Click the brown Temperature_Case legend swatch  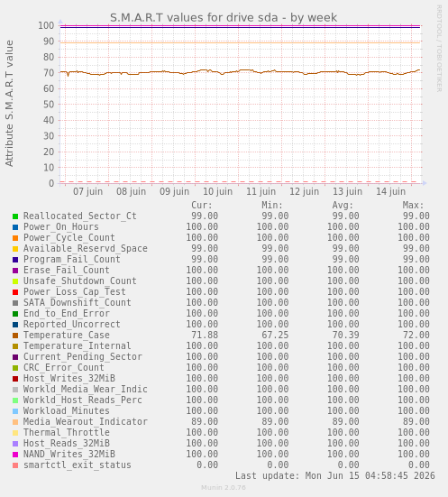pyautogui.click(x=15, y=336)
